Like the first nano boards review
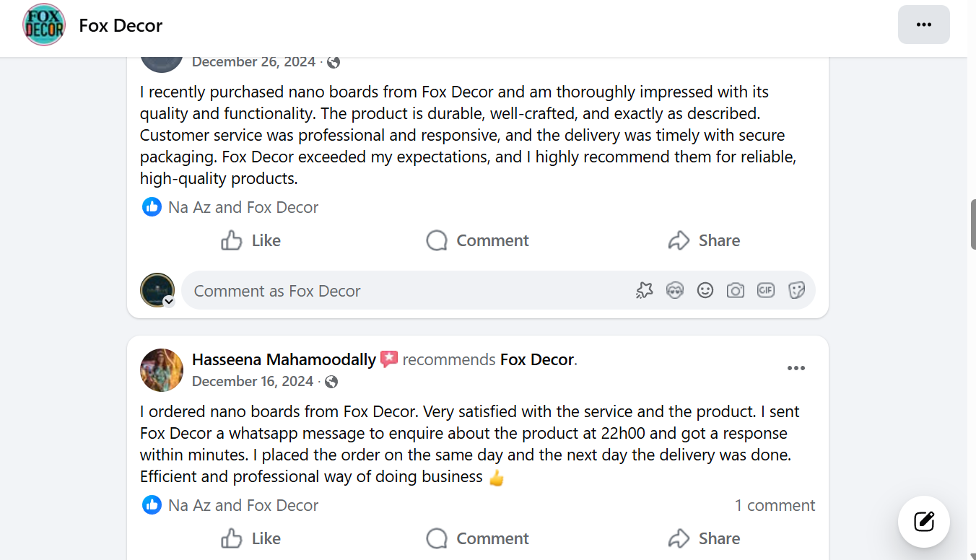 pyautogui.click(x=251, y=240)
